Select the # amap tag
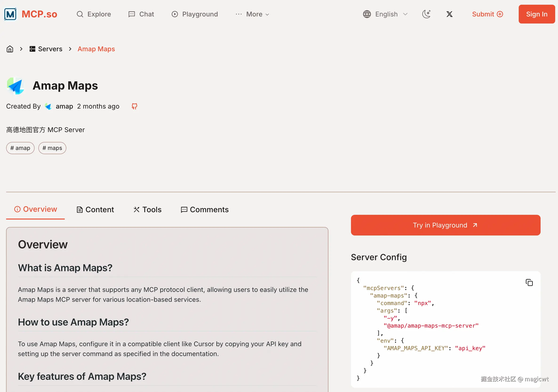 click(20, 148)
